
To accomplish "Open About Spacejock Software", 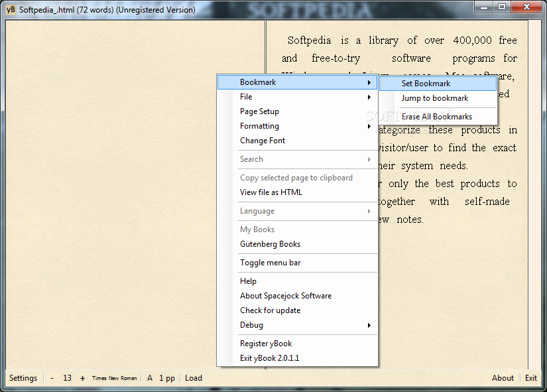I will pos(296,296).
